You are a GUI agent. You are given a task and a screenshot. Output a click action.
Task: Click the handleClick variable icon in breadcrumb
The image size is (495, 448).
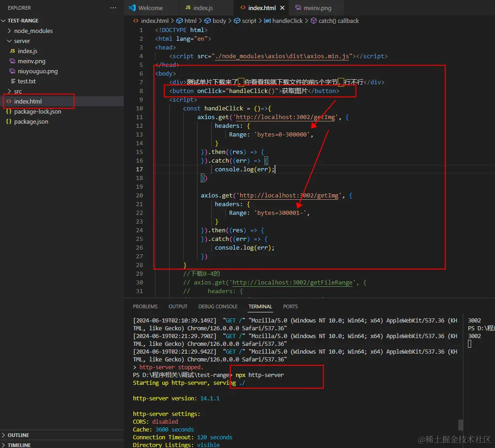click(x=267, y=21)
